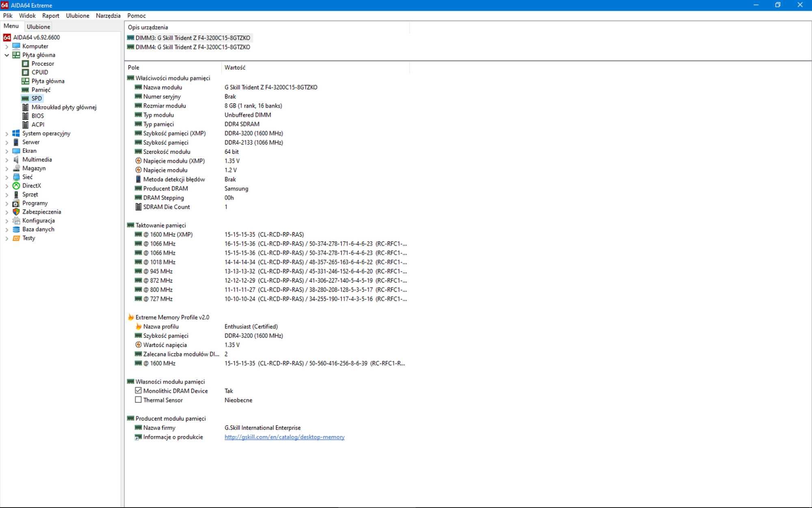The image size is (812, 508).
Task: Expand the Magazyn tree node
Action: pos(6,169)
